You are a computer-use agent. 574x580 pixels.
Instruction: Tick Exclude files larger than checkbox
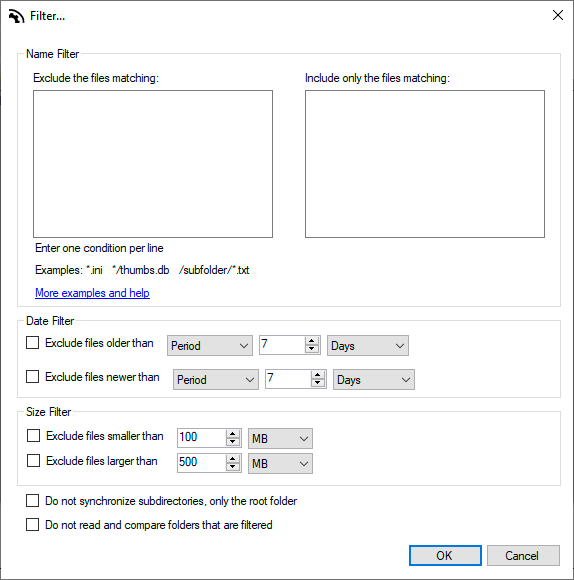point(33,461)
